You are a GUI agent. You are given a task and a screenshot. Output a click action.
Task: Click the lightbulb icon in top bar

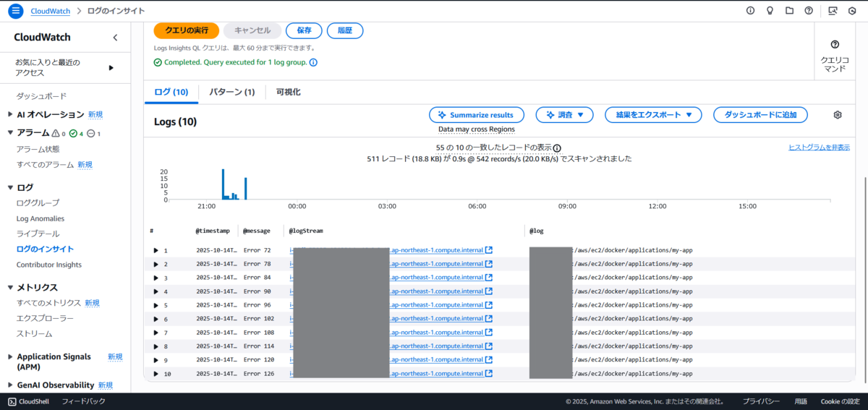click(x=770, y=11)
